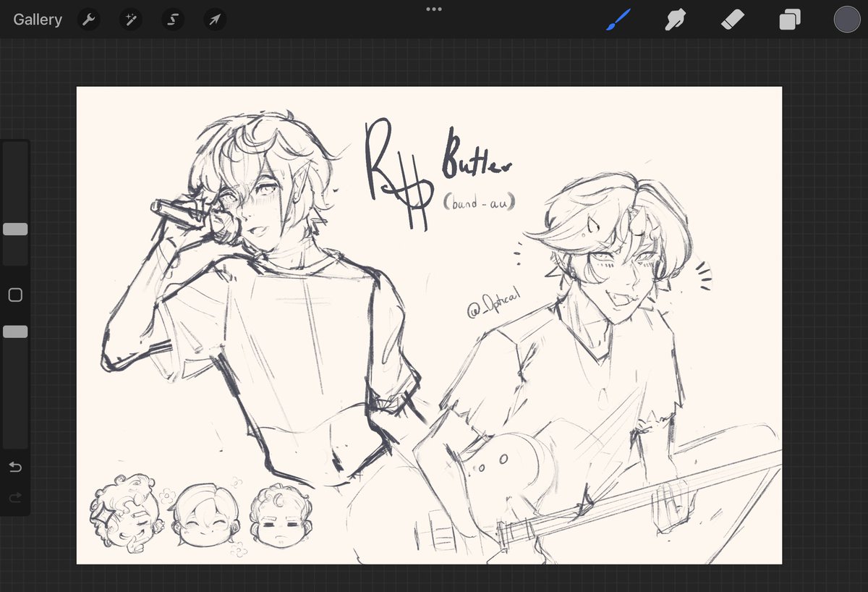The height and width of the screenshot is (592, 868).
Task: Undo the last stroke
Action: click(15, 467)
